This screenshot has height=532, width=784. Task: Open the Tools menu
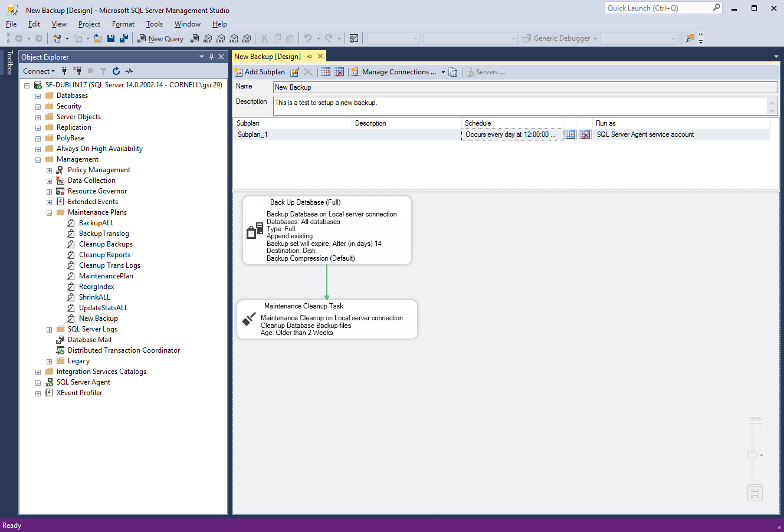tap(155, 24)
